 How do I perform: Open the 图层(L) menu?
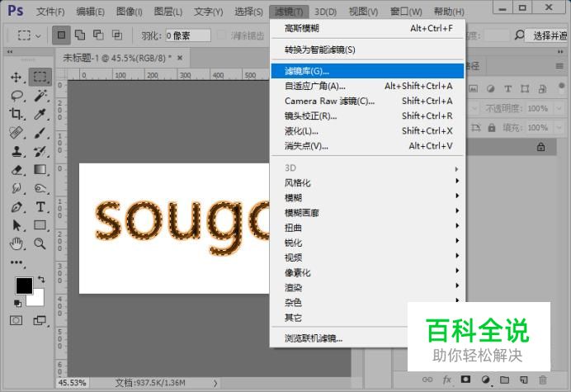[168, 12]
